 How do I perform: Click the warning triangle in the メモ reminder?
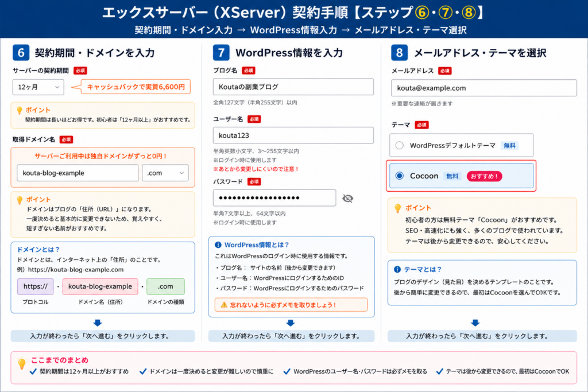click(x=224, y=305)
